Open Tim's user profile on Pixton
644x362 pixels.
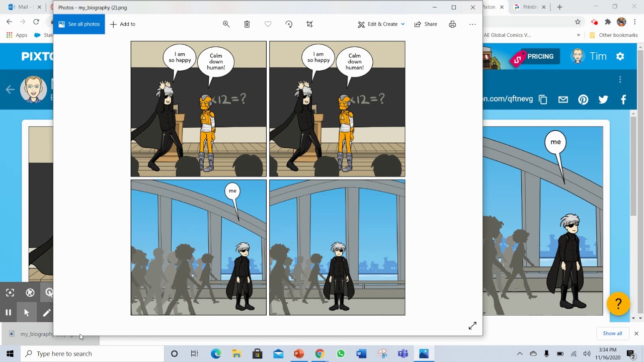(589, 56)
